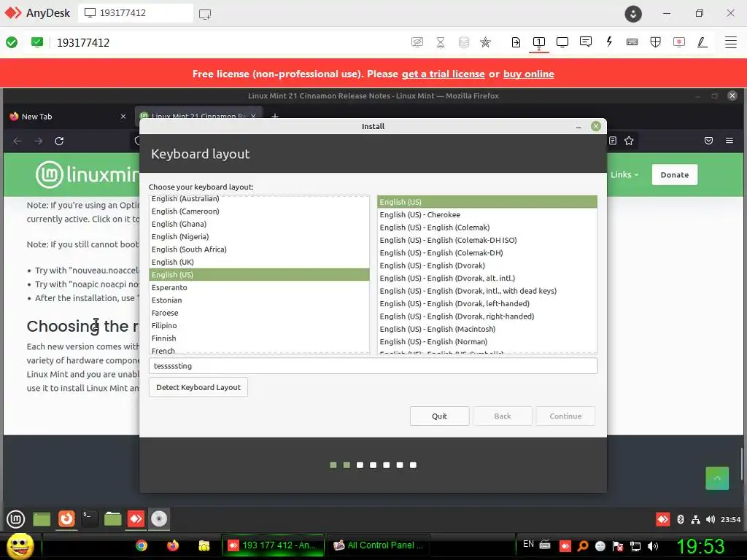Click Mint panel volume icon
Viewport: 747px width, 560px height.
click(711, 519)
